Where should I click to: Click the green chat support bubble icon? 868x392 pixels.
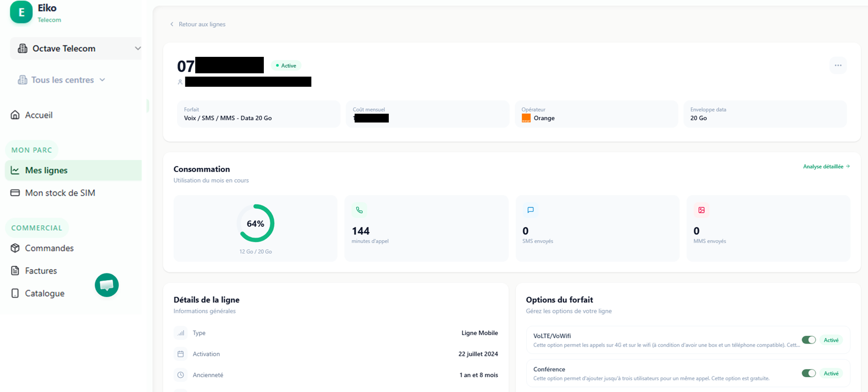(107, 285)
